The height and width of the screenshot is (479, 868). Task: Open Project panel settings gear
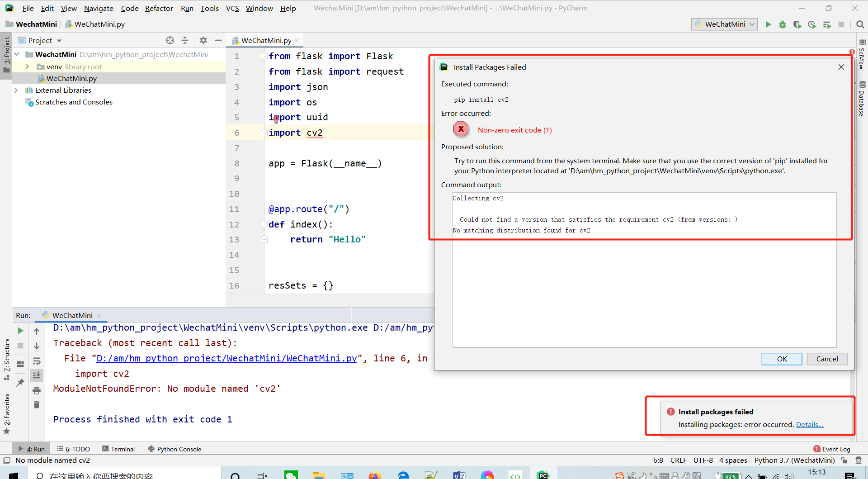(x=203, y=40)
